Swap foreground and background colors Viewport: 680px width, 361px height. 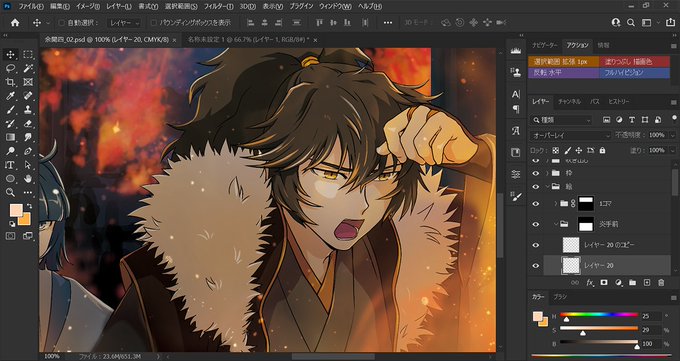pos(29,206)
